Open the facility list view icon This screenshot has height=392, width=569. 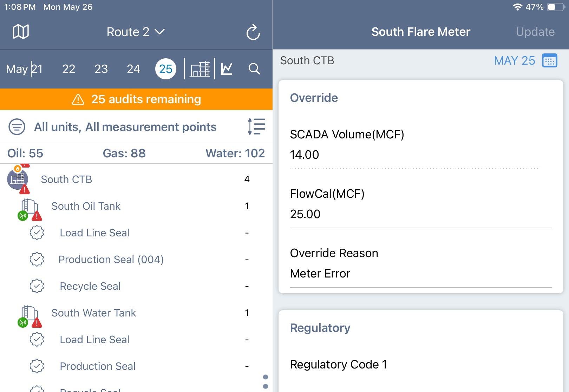click(x=200, y=69)
